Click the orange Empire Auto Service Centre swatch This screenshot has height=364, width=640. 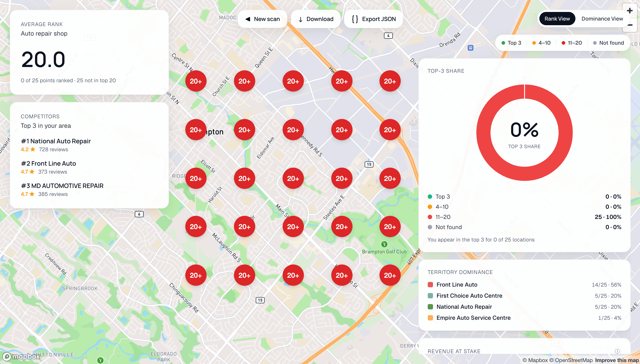tap(430, 318)
